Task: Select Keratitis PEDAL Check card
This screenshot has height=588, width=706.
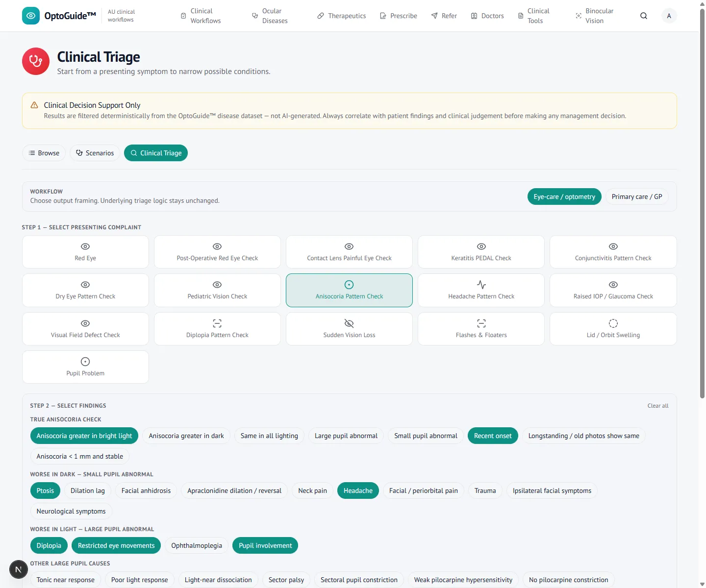Action: point(481,252)
